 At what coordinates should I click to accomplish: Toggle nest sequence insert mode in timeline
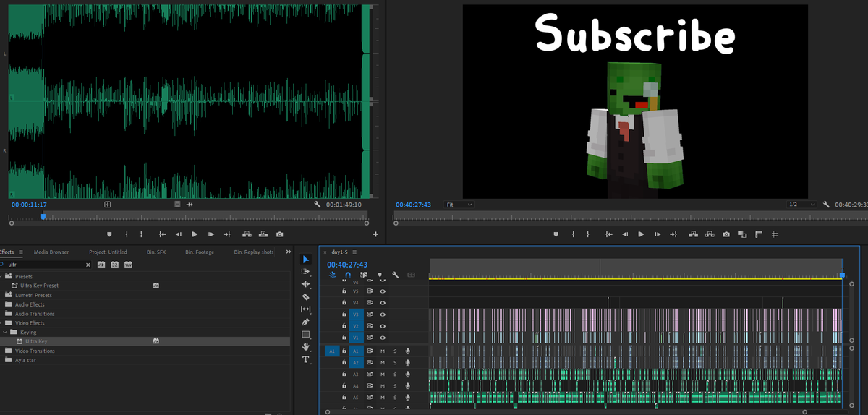(332, 275)
